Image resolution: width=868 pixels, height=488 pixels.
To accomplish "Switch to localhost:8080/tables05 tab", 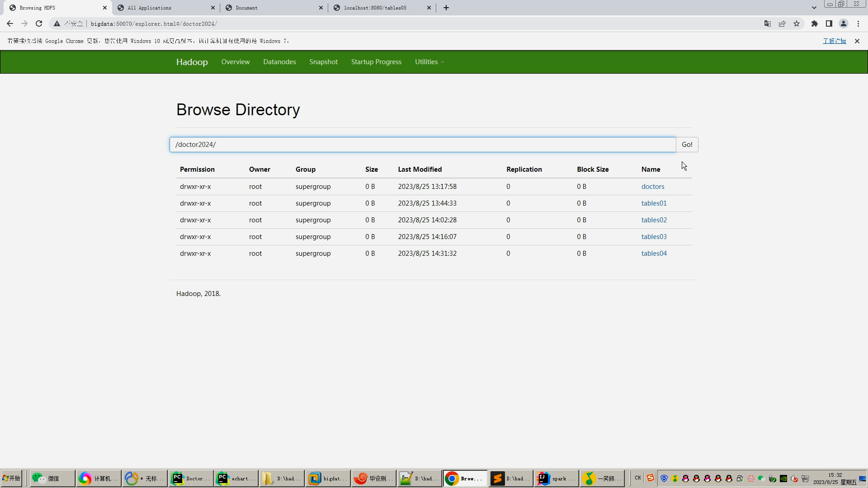I will (x=382, y=8).
